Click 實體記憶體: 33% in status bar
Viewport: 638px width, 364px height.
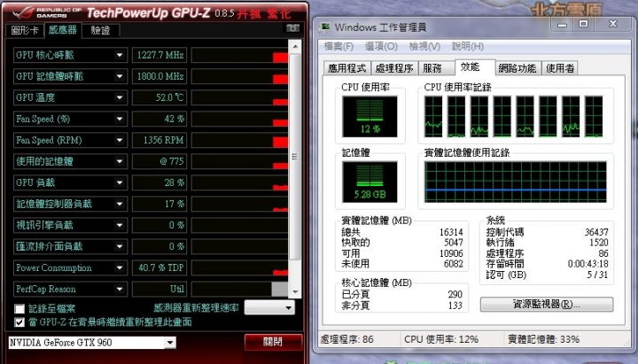[x=543, y=339]
